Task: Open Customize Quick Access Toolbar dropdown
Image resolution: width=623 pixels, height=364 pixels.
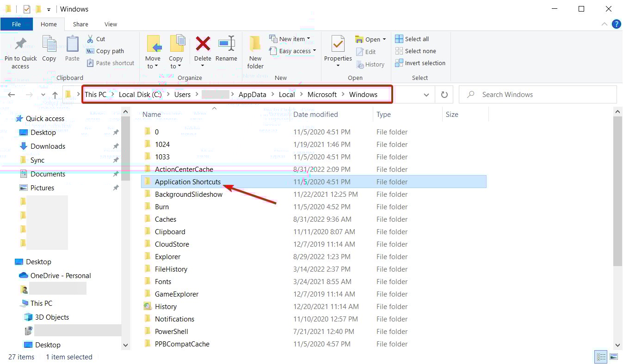Action: [49, 9]
